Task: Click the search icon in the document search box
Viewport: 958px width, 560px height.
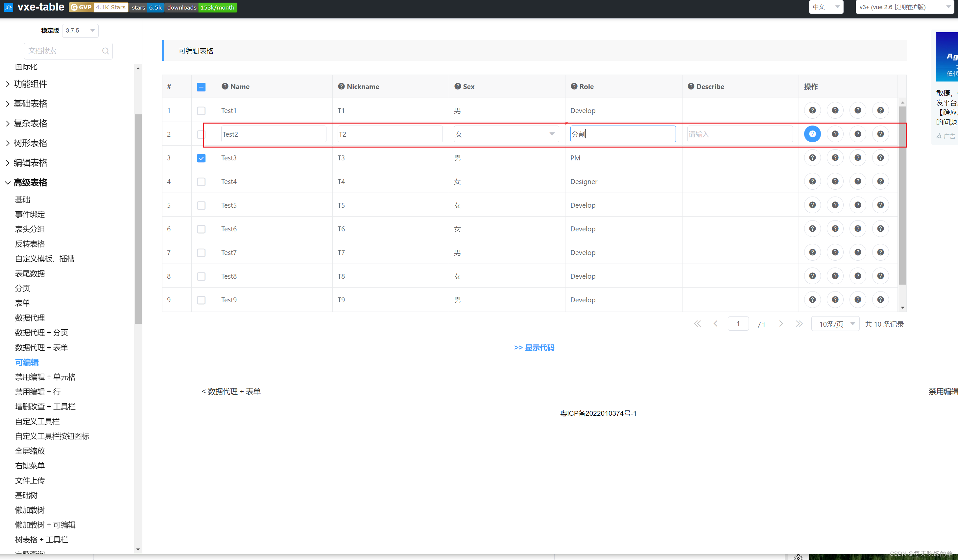Action: [x=105, y=51]
